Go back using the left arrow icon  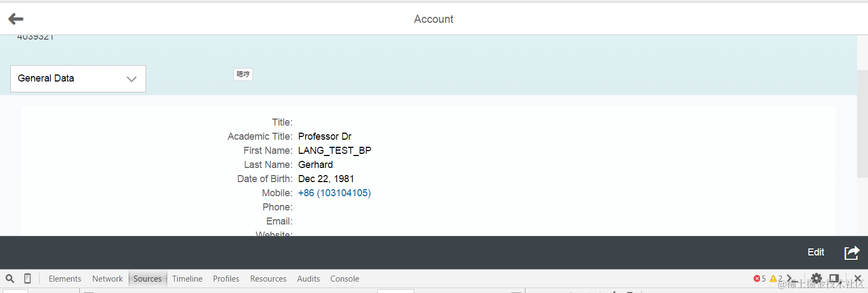click(16, 19)
